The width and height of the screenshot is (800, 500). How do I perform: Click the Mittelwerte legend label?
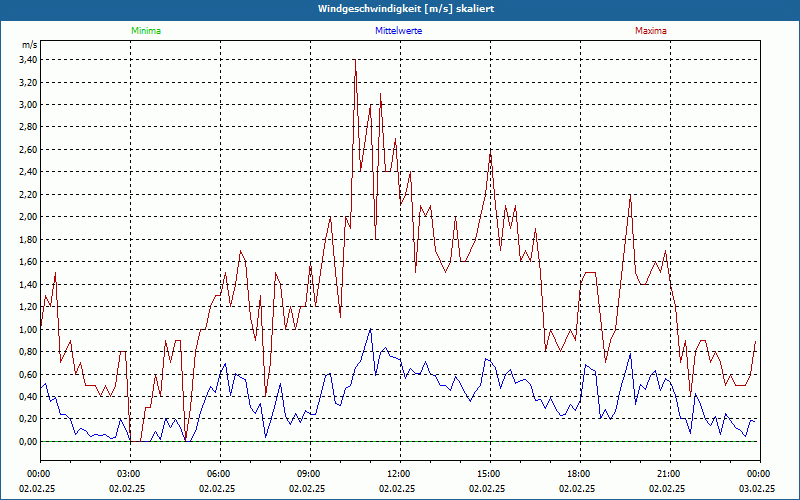click(398, 31)
